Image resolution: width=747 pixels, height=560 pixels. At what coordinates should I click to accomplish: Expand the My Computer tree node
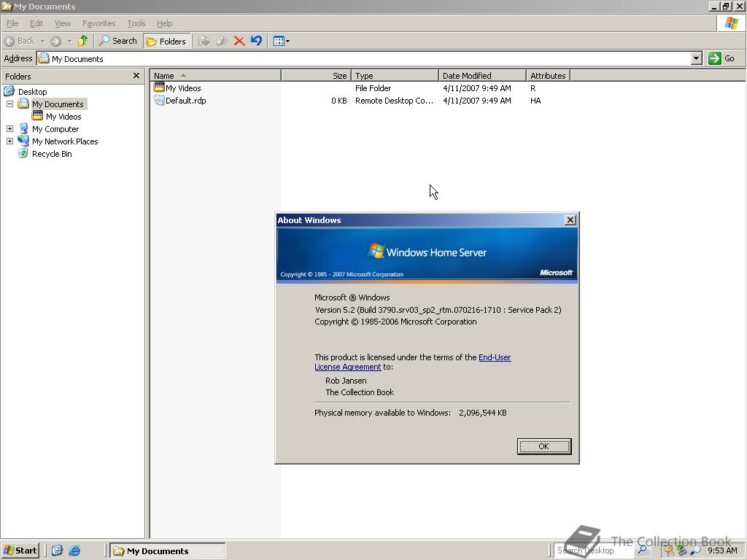click(9, 128)
